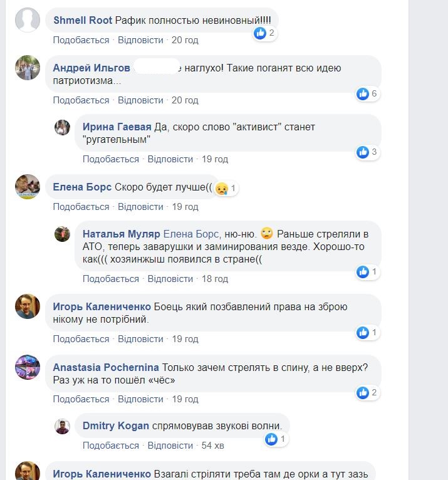This screenshot has height=480, width=448.
Task: Click Відповісти under Anastasia Pochernina's comment
Action: point(140,399)
